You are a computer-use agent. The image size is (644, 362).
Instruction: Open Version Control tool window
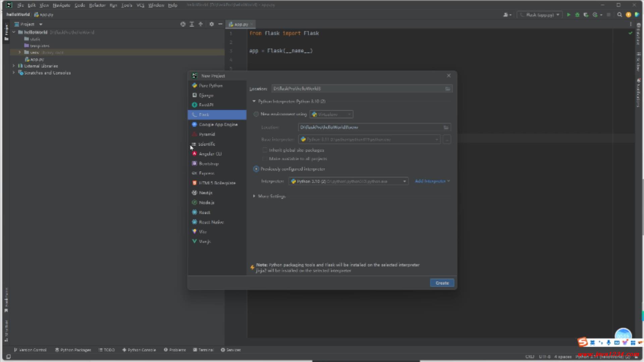[30, 350]
